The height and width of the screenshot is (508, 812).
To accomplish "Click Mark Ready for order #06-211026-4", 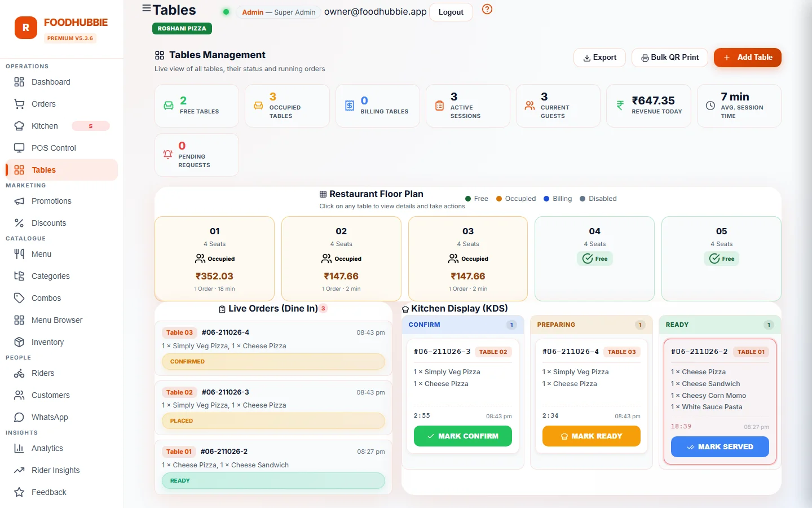I will click(x=592, y=436).
